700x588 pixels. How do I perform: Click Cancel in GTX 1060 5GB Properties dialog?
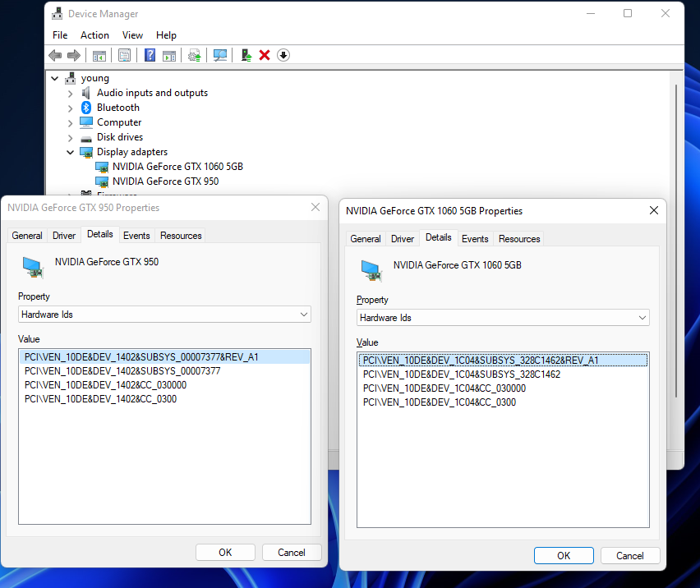pos(630,555)
